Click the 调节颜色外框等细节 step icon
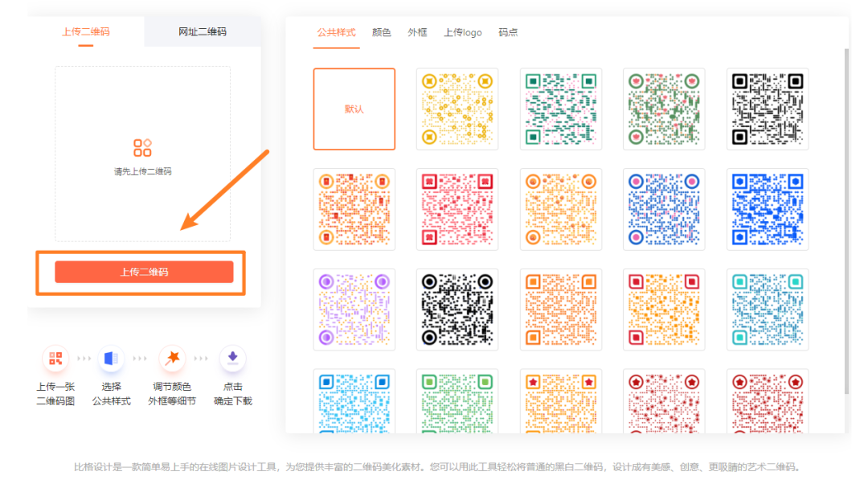Image resolution: width=868 pixels, height=484 pixels. [x=172, y=359]
